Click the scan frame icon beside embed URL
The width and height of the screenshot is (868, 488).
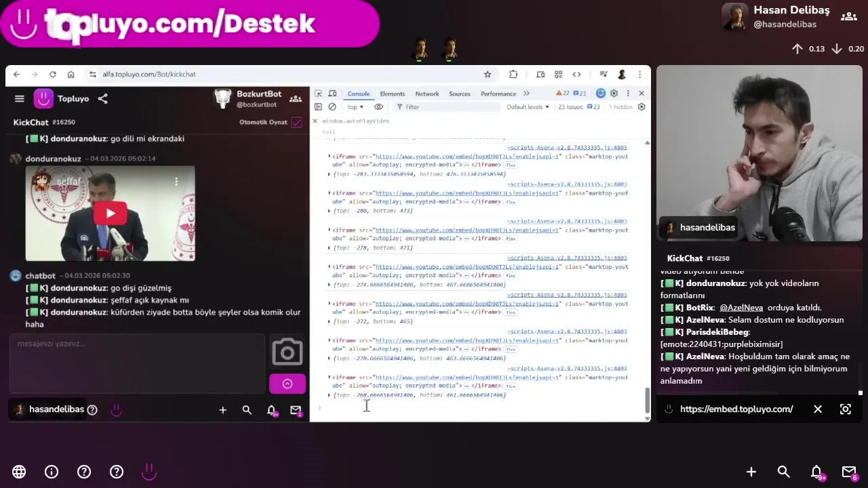point(845,409)
